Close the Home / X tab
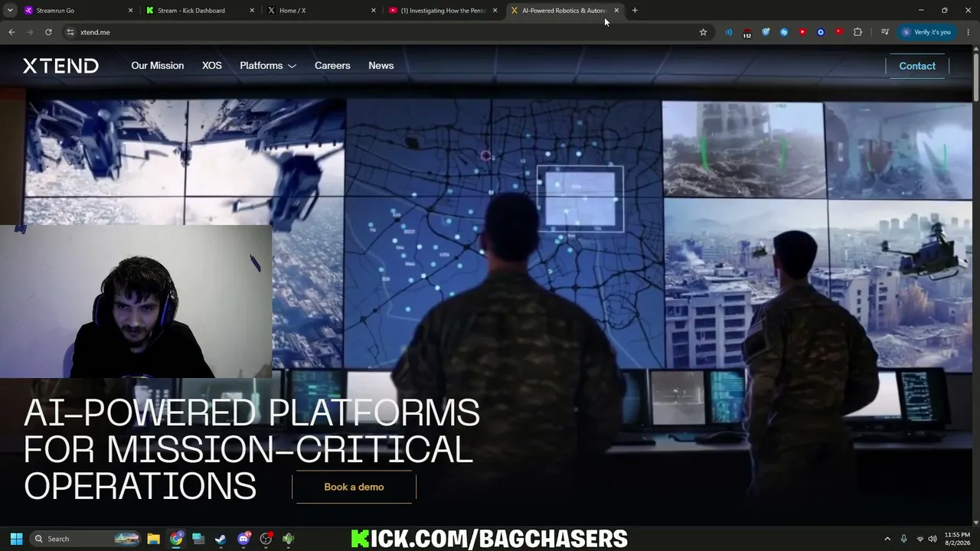 pos(374,11)
